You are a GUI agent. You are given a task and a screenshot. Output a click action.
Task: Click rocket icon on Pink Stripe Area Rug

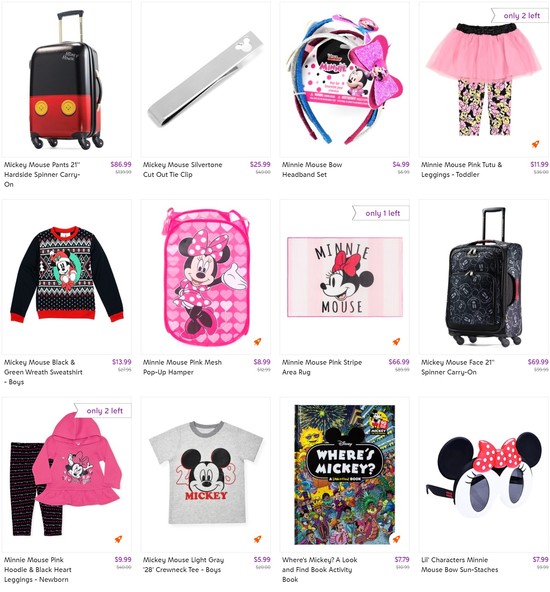396,342
